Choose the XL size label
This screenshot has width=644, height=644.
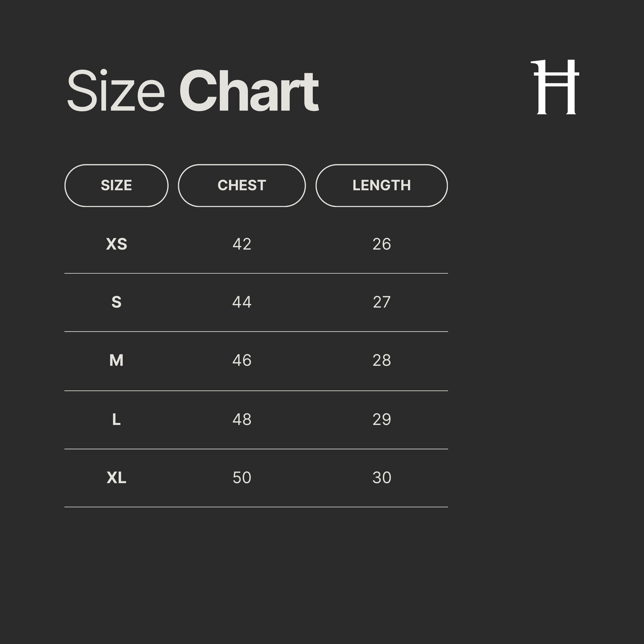click(x=116, y=478)
